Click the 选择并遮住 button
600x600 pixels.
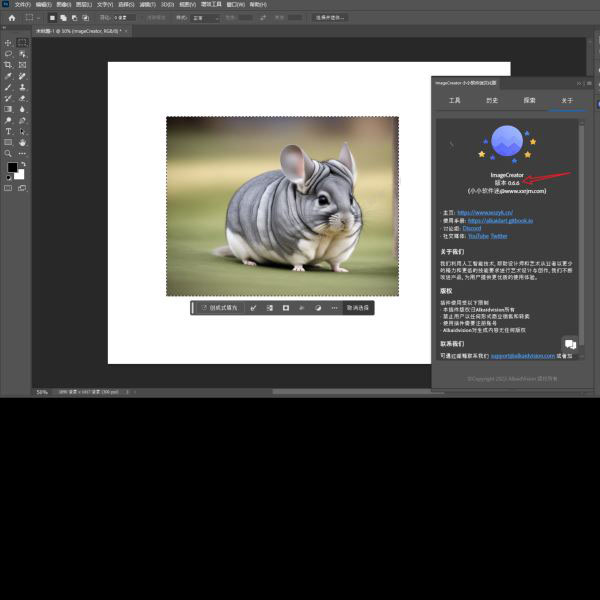tap(330, 18)
